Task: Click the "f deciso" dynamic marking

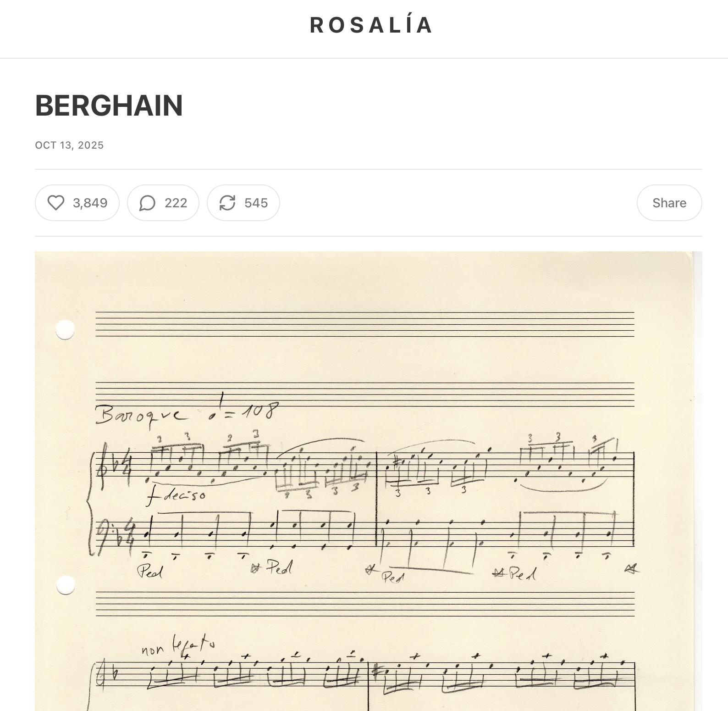Action: point(176,495)
